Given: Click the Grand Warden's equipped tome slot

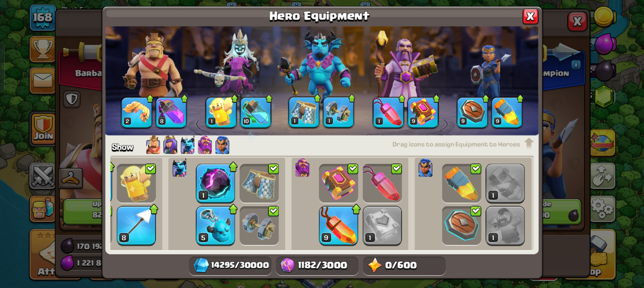Looking at the screenshot, I should pos(423,112).
